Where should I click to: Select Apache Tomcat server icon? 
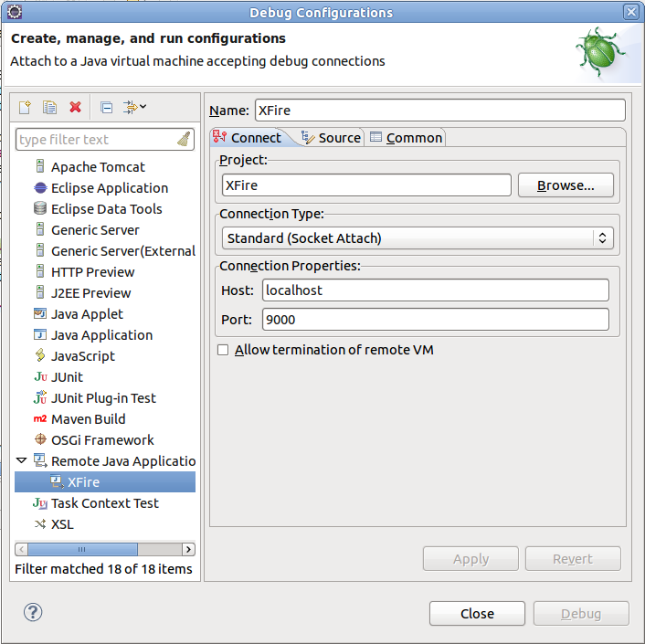pyautogui.click(x=40, y=166)
